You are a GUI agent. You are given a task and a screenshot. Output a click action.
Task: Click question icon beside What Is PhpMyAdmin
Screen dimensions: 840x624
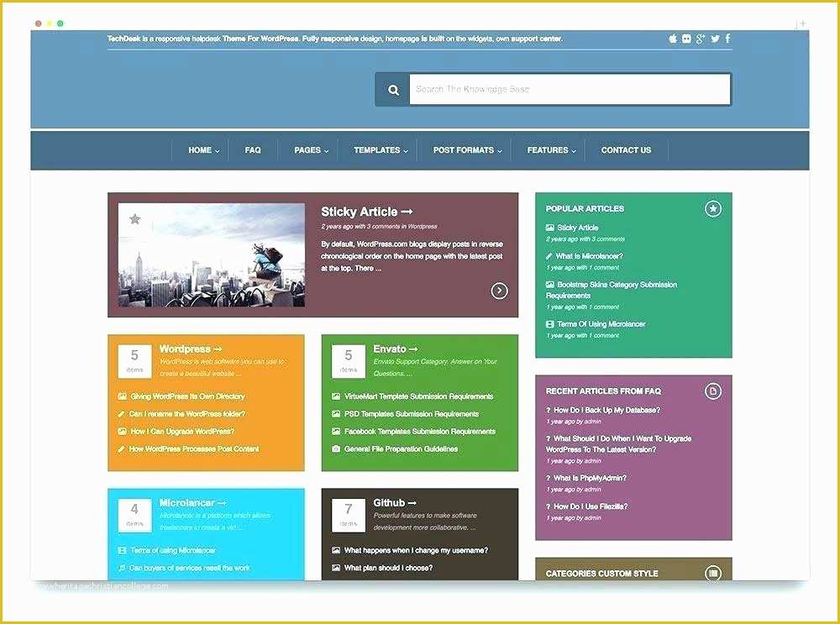click(x=548, y=478)
